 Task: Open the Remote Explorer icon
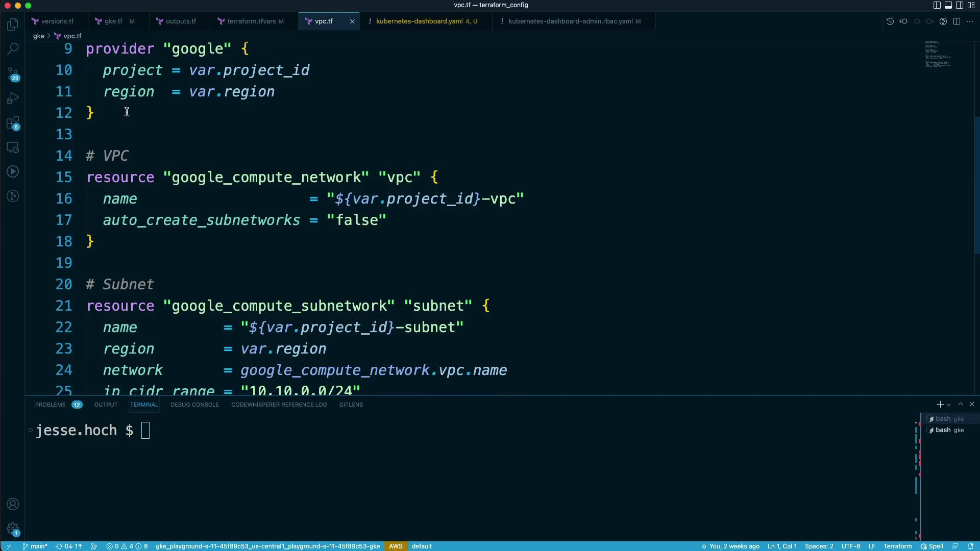point(13,147)
